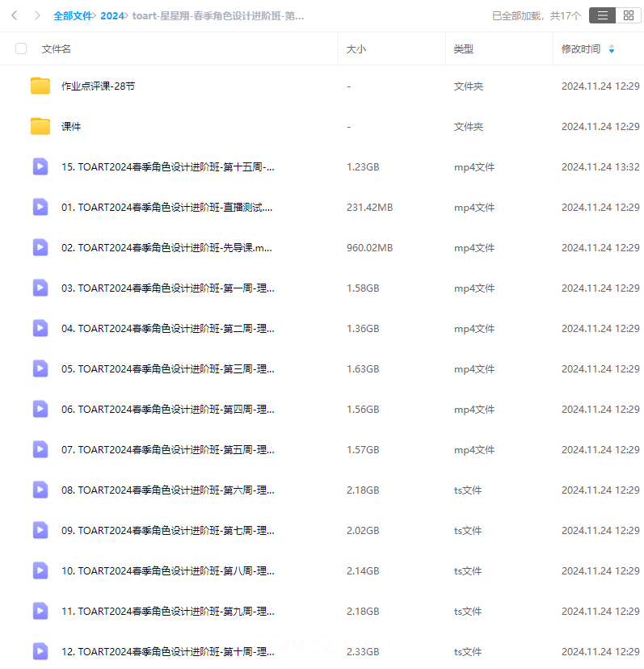
Task: Select file 12 第十周 ts video
Action: pyautogui.click(x=167, y=651)
